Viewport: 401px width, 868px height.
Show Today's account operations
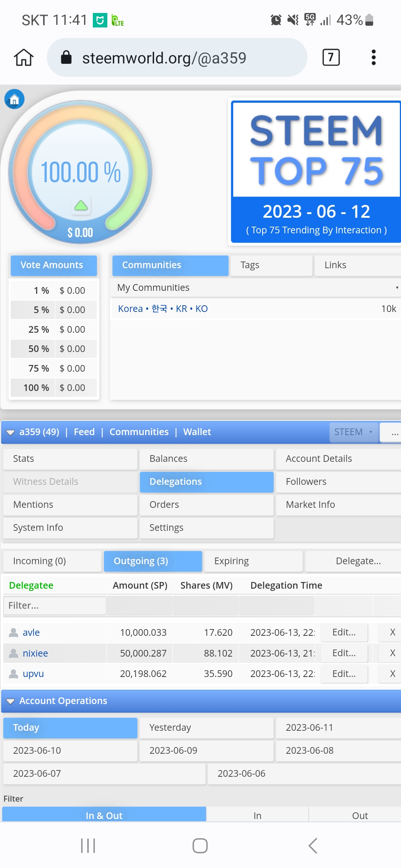click(x=70, y=728)
